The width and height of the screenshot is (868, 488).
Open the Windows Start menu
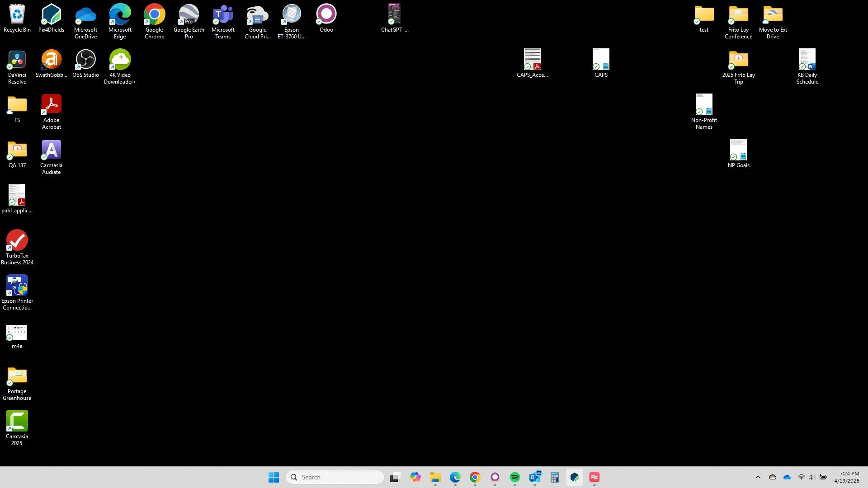pyautogui.click(x=274, y=478)
